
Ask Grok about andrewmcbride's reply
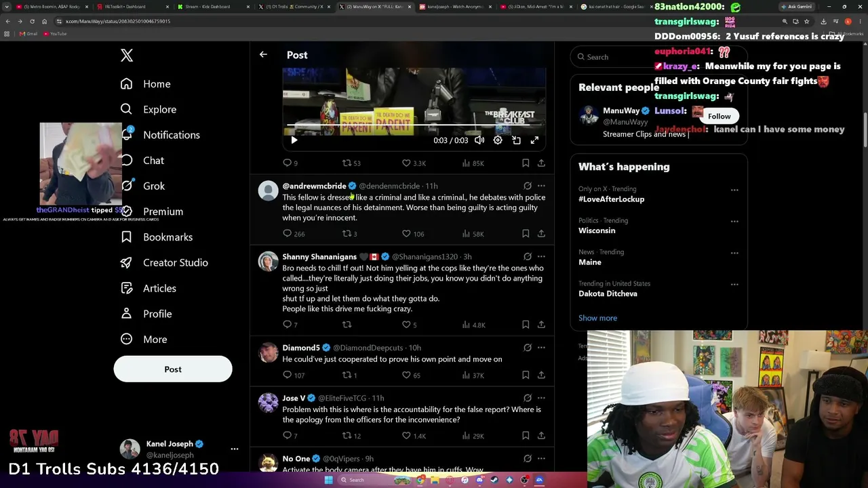click(x=528, y=186)
